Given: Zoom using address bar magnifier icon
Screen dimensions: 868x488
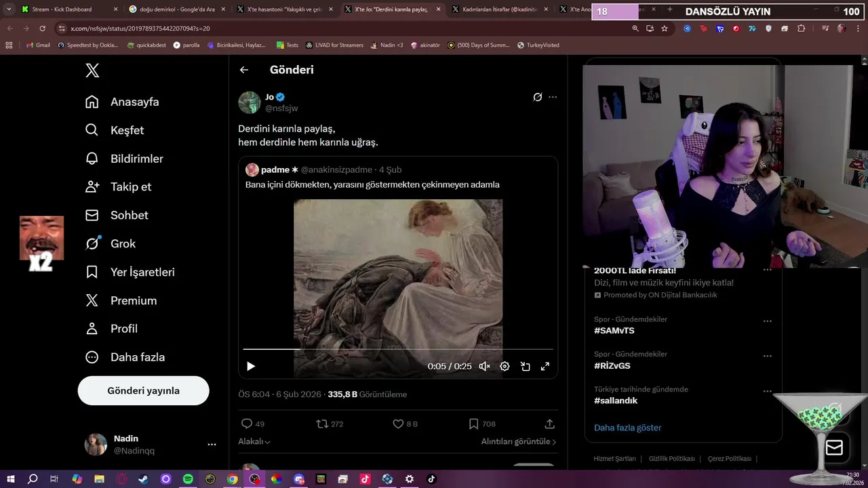Looking at the screenshot, I should 635,28.
